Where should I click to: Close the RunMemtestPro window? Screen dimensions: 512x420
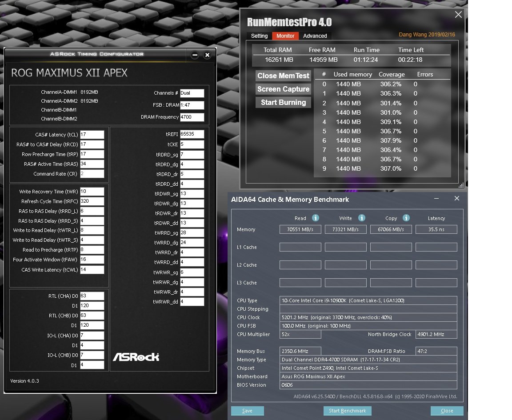tap(459, 14)
